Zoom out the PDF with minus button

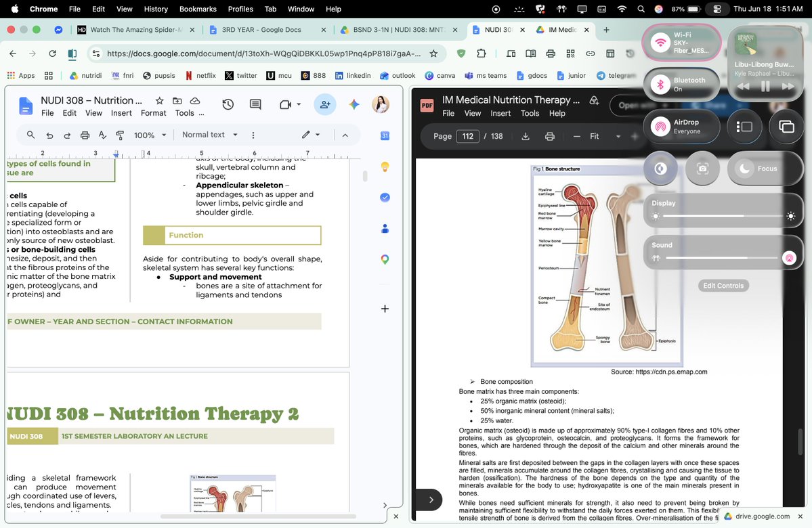click(x=576, y=136)
